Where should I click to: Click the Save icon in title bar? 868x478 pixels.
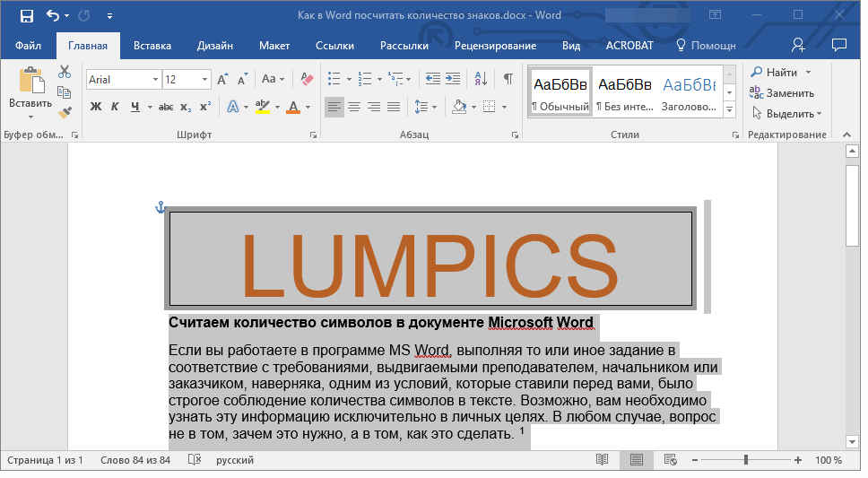tap(26, 16)
